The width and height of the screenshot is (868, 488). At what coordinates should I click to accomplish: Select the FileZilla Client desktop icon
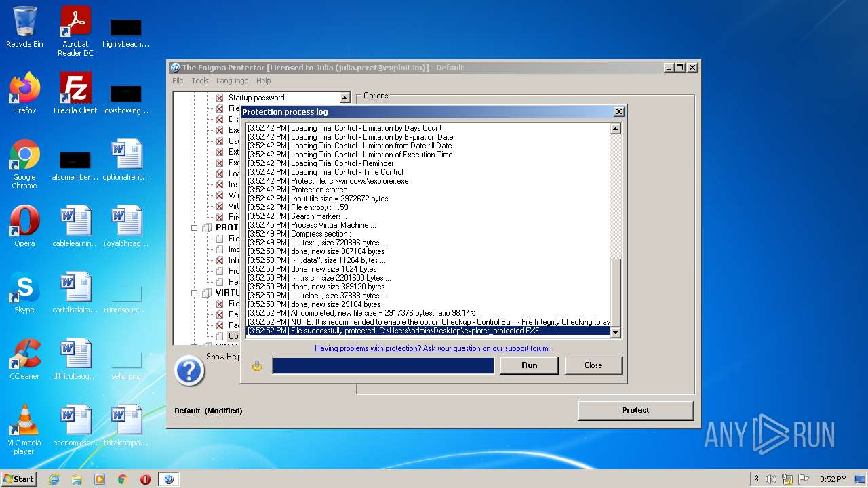[x=75, y=94]
